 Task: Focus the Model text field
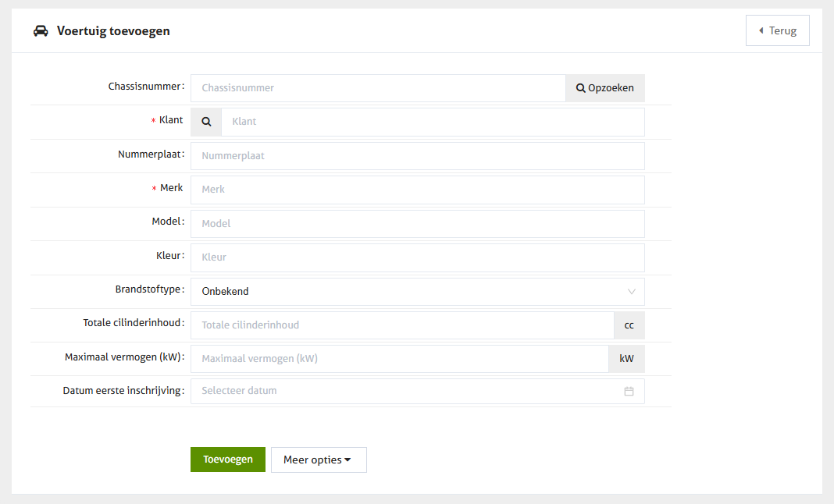tap(417, 224)
